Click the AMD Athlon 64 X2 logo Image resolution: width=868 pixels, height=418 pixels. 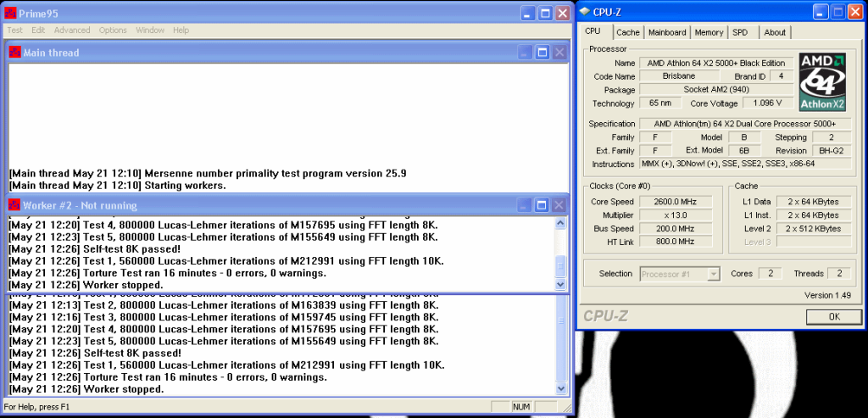click(x=822, y=82)
